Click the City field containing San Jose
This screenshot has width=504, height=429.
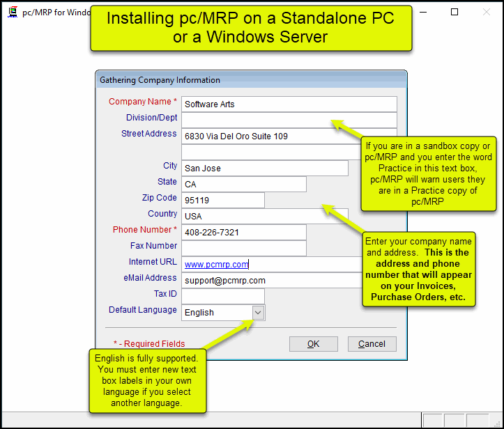pos(265,168)
